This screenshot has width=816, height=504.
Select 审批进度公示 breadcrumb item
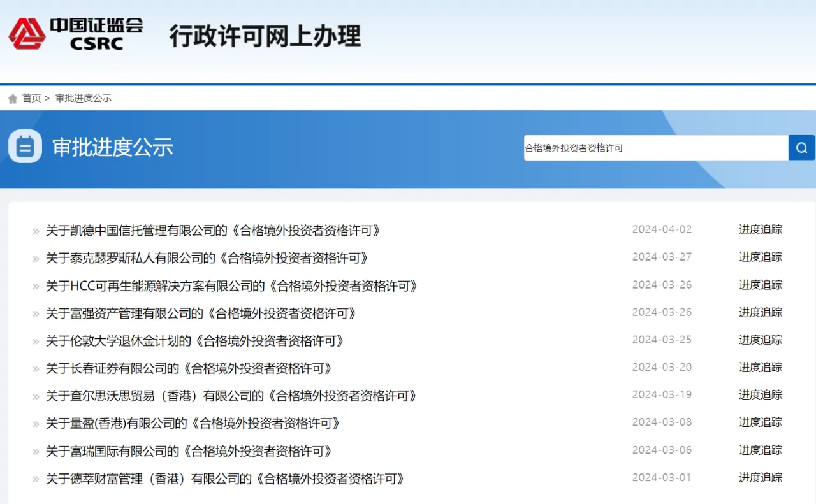tap(84, 98)
